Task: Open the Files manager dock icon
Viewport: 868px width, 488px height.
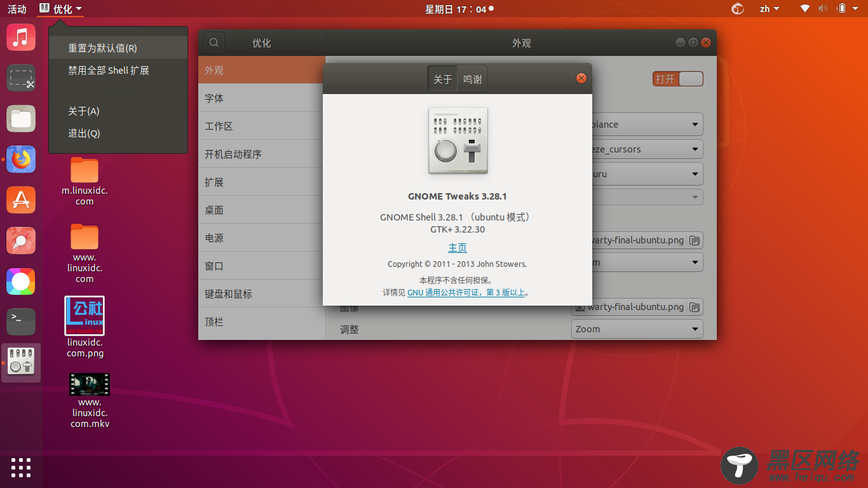Action: 21,119
